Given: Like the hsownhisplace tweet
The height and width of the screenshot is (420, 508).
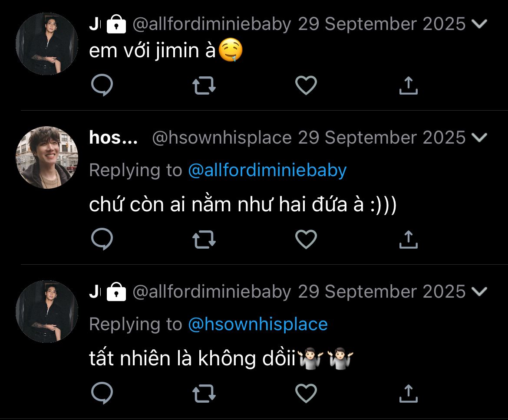Looking at the screenshot, I should click(306, 239).
